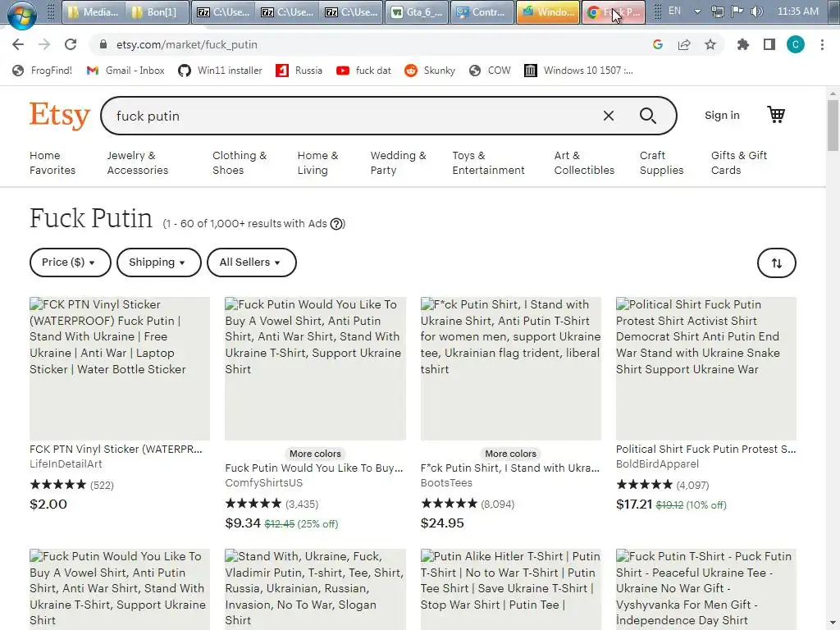This screenshot has height=630, width=840.
Task: Open the Extensions puzzle icon
Action: [742, 44]
